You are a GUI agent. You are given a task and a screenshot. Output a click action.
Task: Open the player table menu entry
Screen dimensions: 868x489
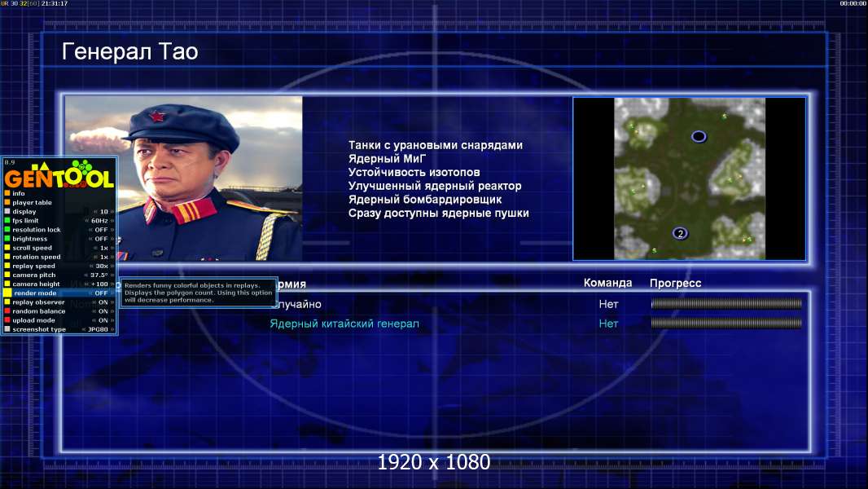[x=32, y=202]
